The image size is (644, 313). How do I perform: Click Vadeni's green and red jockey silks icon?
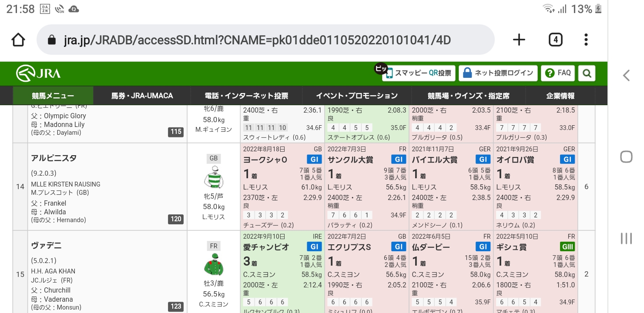[214, 265]
